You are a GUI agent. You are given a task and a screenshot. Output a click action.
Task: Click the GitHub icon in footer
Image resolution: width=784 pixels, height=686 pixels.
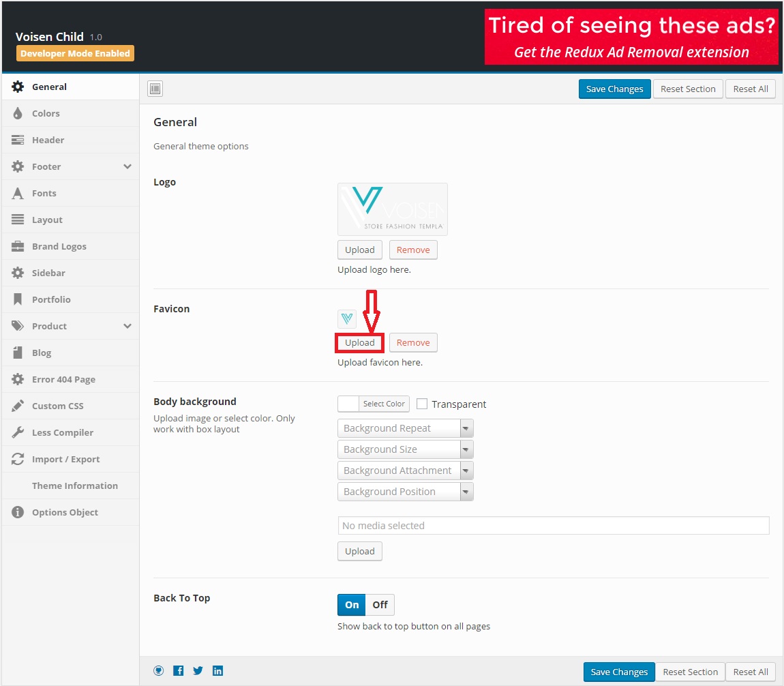tap(158, 670)
